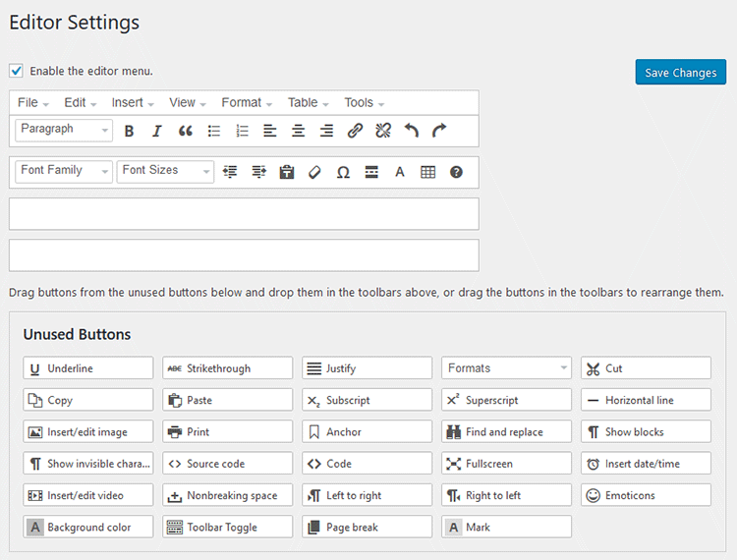
Task: Click the empty third toolbar row
Action: (244, 214)
